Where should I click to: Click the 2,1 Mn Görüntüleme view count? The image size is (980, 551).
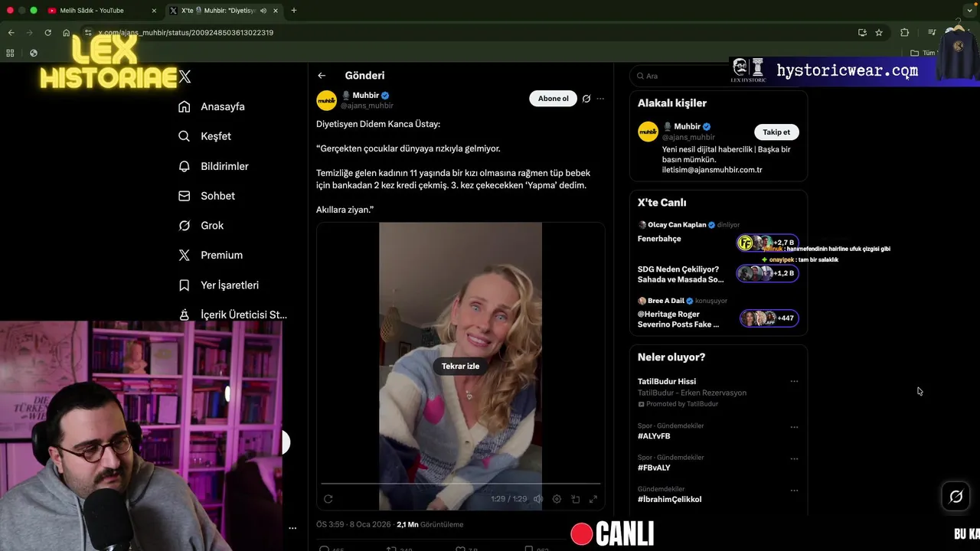click(430, 524)
